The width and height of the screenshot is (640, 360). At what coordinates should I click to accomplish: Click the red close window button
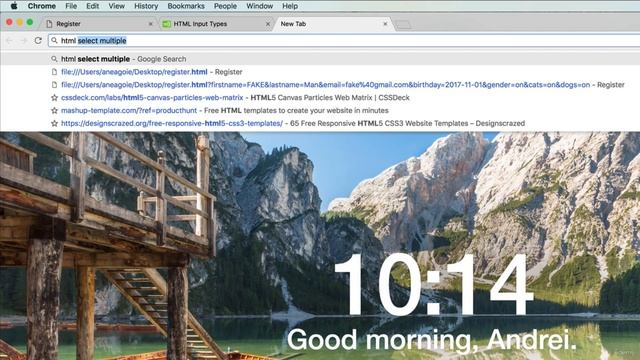[x=9, y=22]
